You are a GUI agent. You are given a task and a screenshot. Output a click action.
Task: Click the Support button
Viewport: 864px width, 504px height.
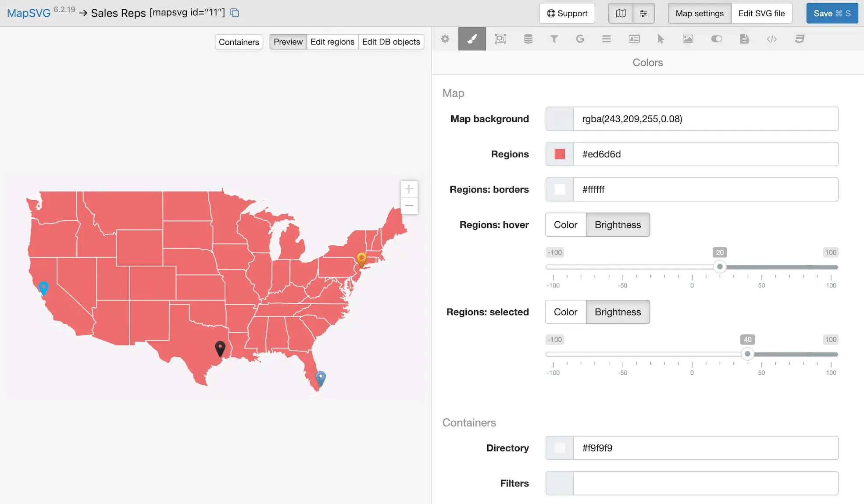(x=567, y=13)
